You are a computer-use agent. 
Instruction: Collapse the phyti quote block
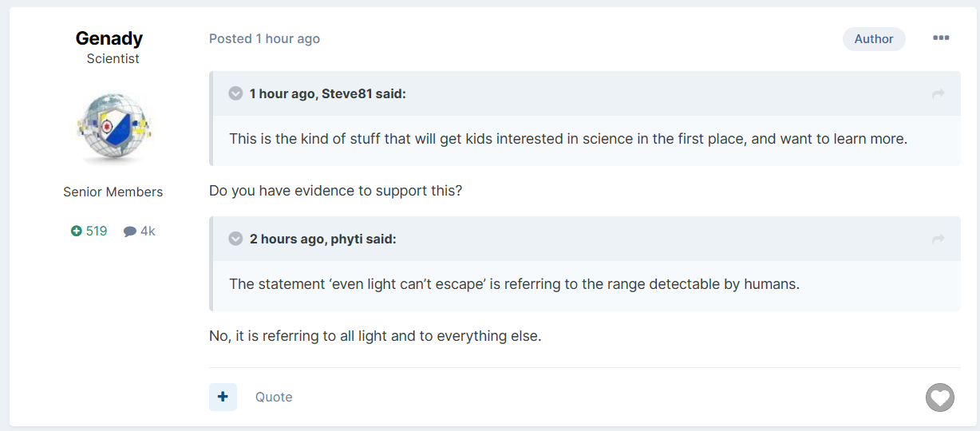tap(235, 239)
